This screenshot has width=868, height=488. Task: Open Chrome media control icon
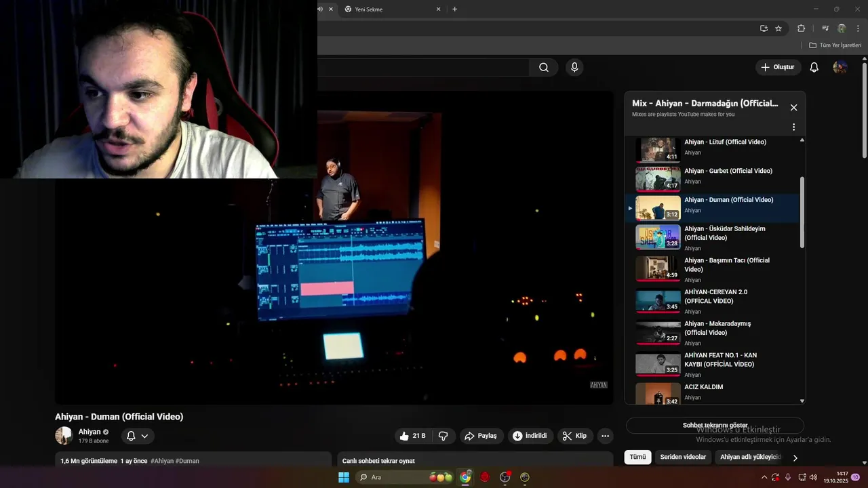(825, 28)
